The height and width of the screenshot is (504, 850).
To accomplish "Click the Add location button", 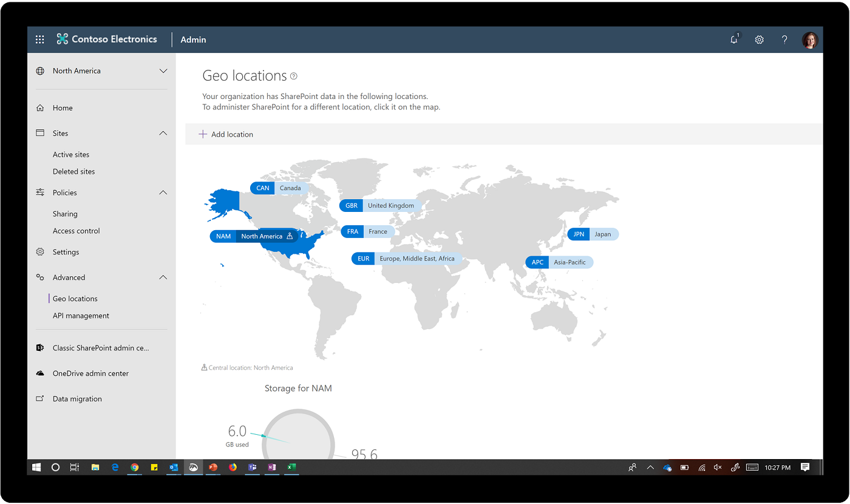I will [226, 134].
